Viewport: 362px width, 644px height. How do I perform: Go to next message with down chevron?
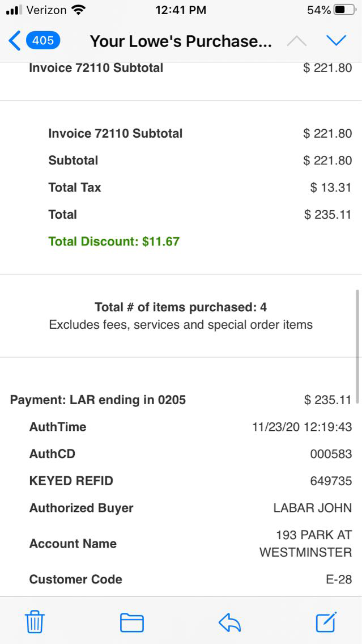pyautogui.click(x=337, y=41)
